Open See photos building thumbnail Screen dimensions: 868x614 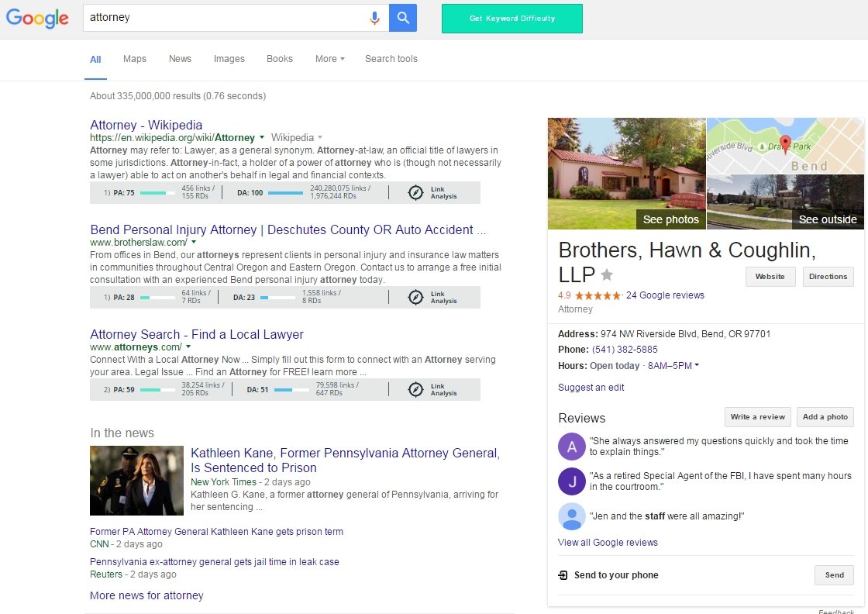click(627, 174)
